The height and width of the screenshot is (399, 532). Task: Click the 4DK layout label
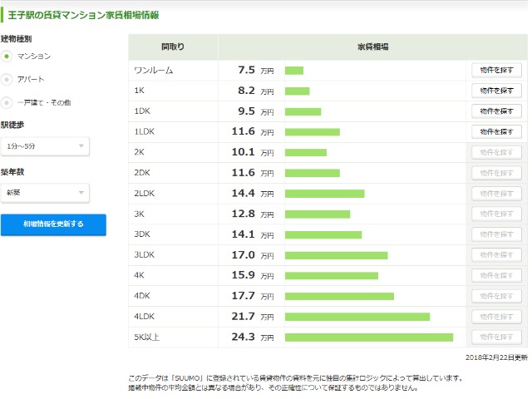142,296
